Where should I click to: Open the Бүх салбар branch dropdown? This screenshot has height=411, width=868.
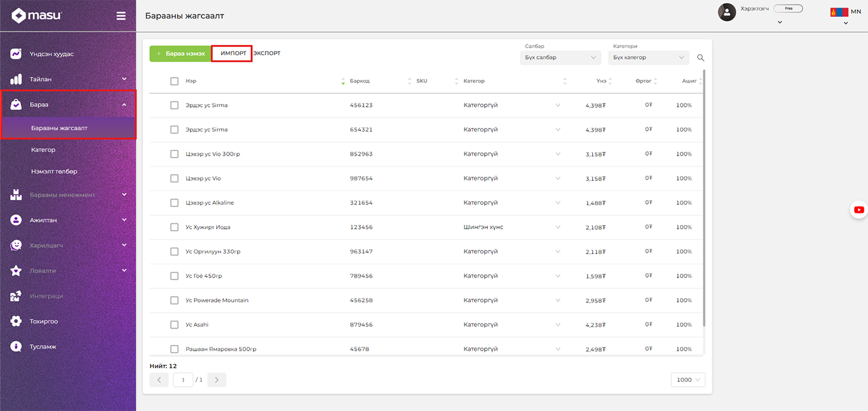[560, 58]
